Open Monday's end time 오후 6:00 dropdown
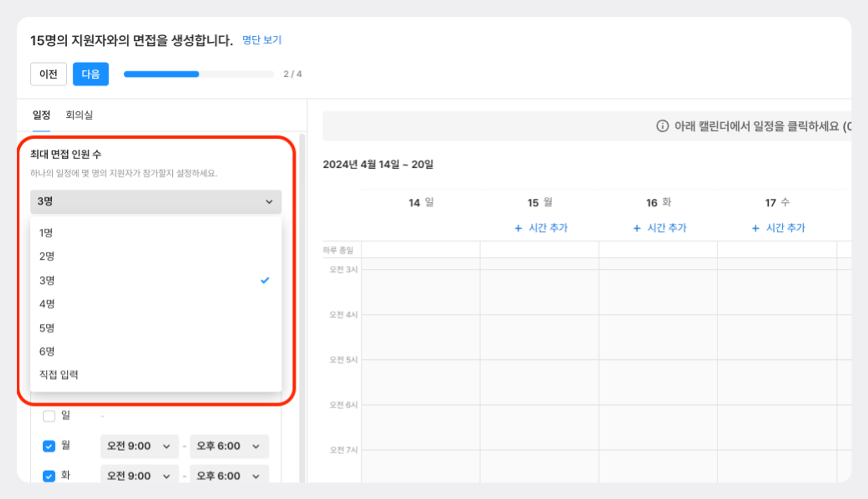The height and width of the screenshot is (499, 868). (229, 446)
